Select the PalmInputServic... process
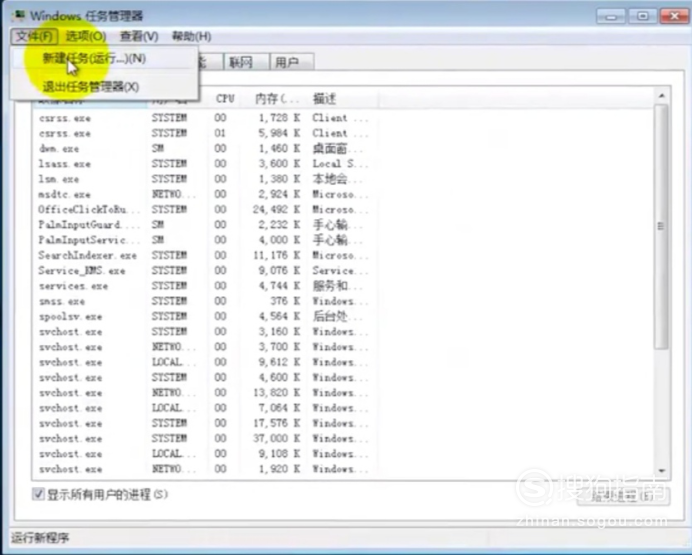Viewport: 692px width, 555px height. [x=203, y=240]
